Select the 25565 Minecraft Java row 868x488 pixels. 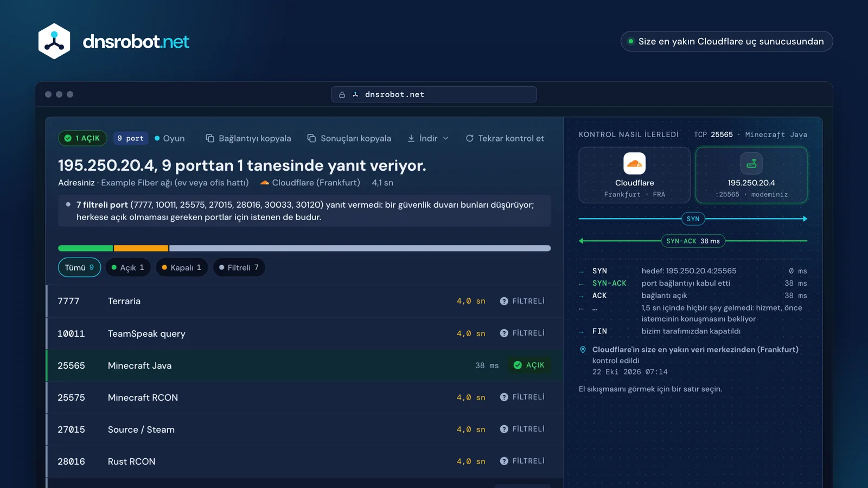click(304, 365)
